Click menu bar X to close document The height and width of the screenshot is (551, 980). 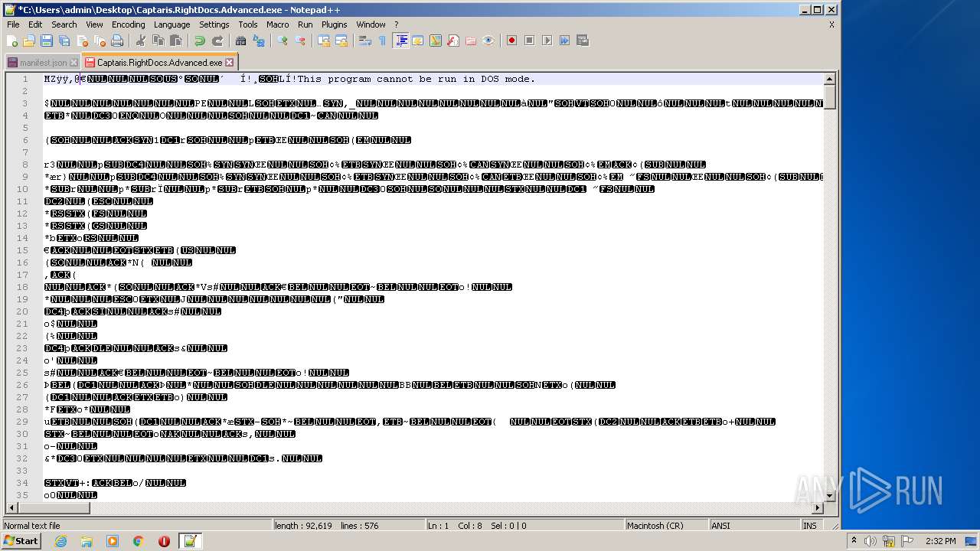pyautogui.click(x=831, y=24)
